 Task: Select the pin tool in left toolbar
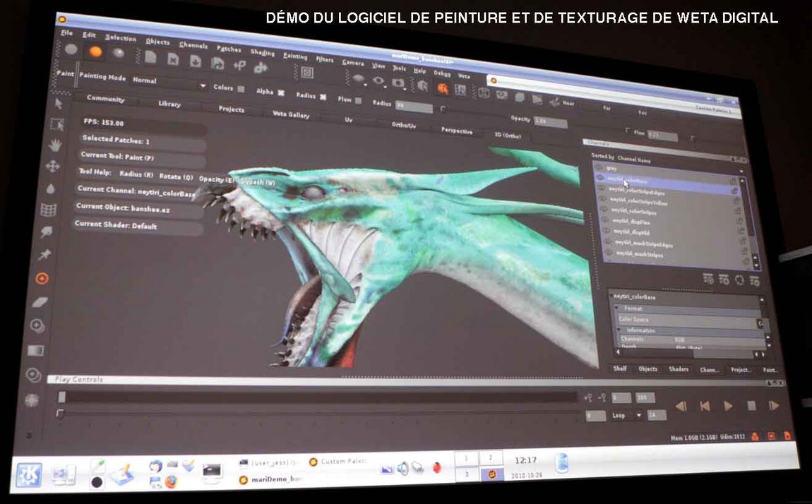(45, 254)
